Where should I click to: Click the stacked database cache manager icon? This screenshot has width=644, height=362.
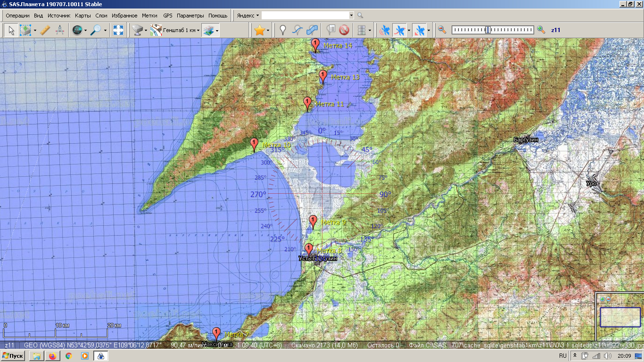tap(362, 30)
